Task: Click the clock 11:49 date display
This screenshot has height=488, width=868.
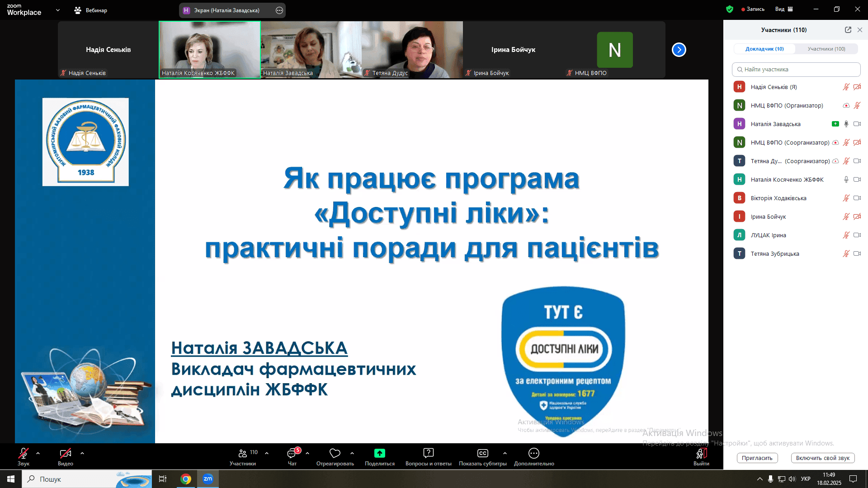Action: coord(829,479)
